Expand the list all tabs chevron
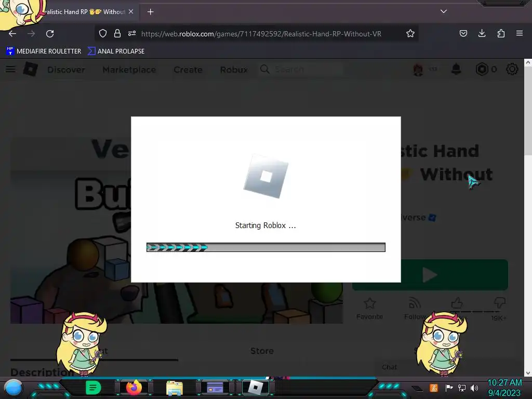This screenshot has width=532, height=399. [444, 11]
